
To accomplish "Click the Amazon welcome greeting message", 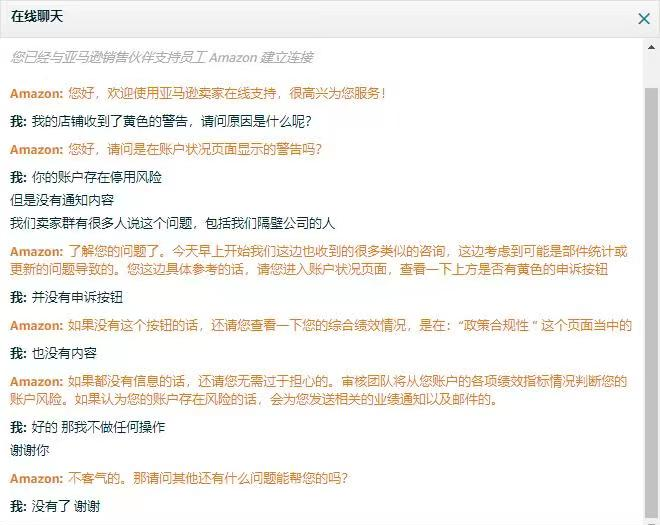I will tap(198, 93).
